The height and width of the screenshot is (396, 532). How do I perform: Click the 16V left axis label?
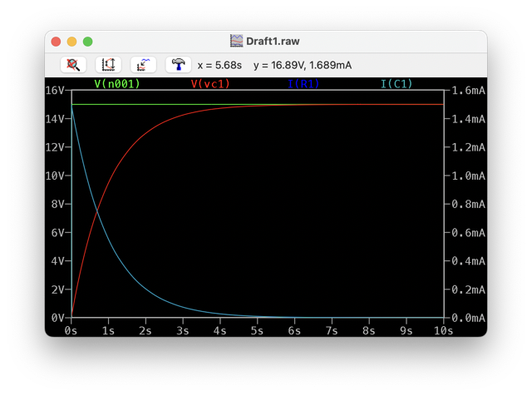coord(54,91)
